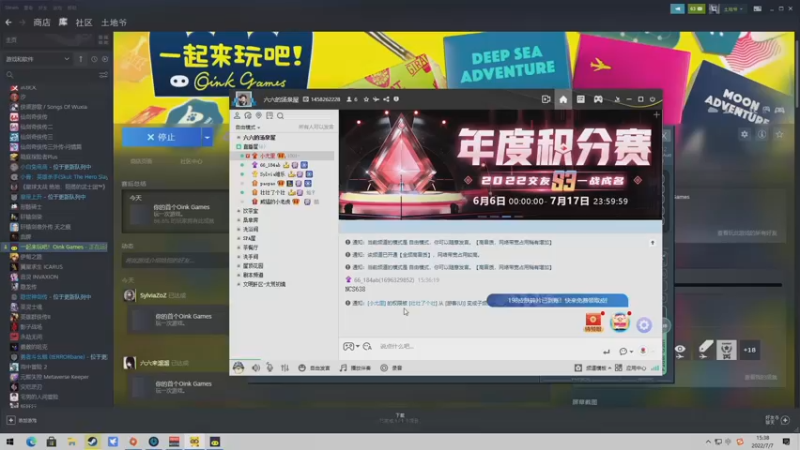Select the 屋顶花园 channel
The width and height of the screenshot is (800, 450).
tap(253, 266)
